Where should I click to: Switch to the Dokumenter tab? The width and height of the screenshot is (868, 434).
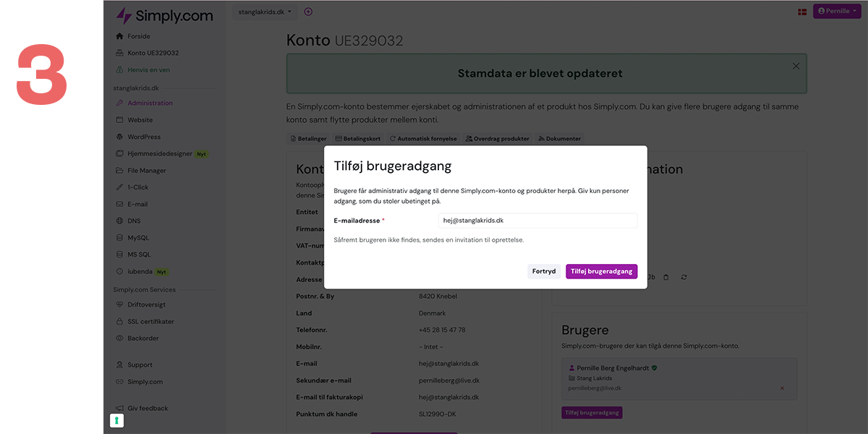point(560,139)
